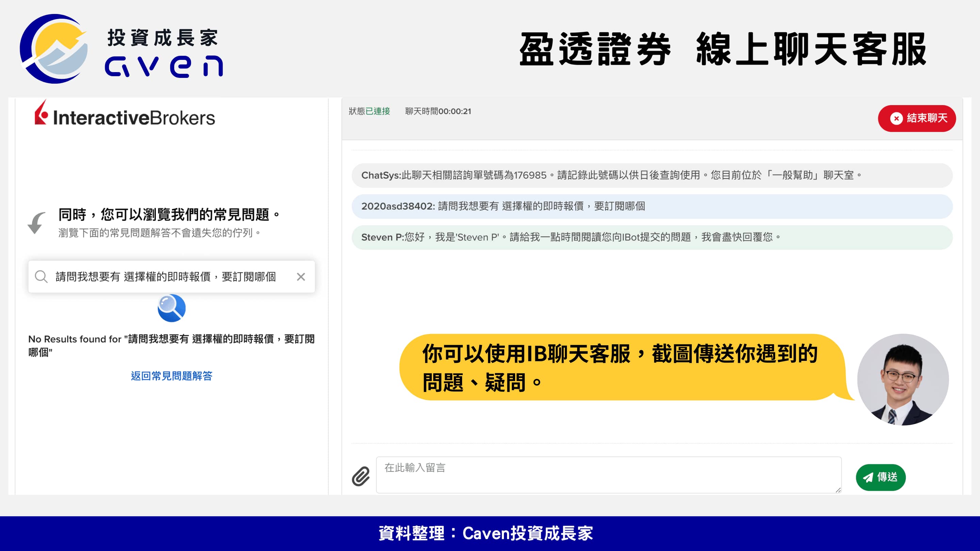Click the Caven 投資成長家 logo
980x551 pixels.
click(122, 49)
